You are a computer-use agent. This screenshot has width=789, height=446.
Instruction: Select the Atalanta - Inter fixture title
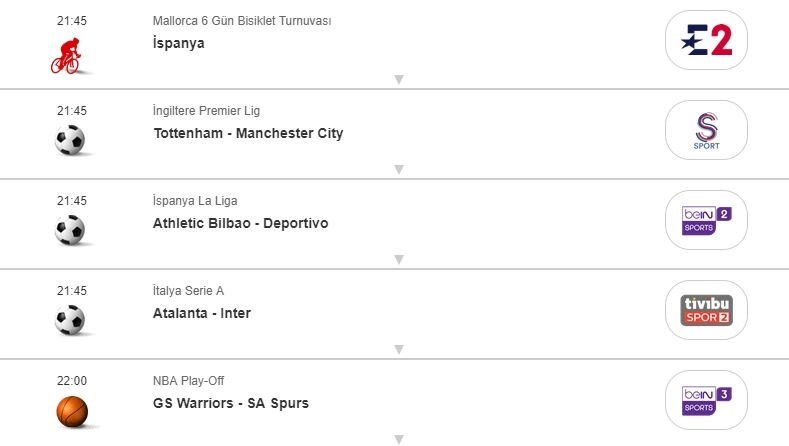pyautogui.click(x=202, y=313)
